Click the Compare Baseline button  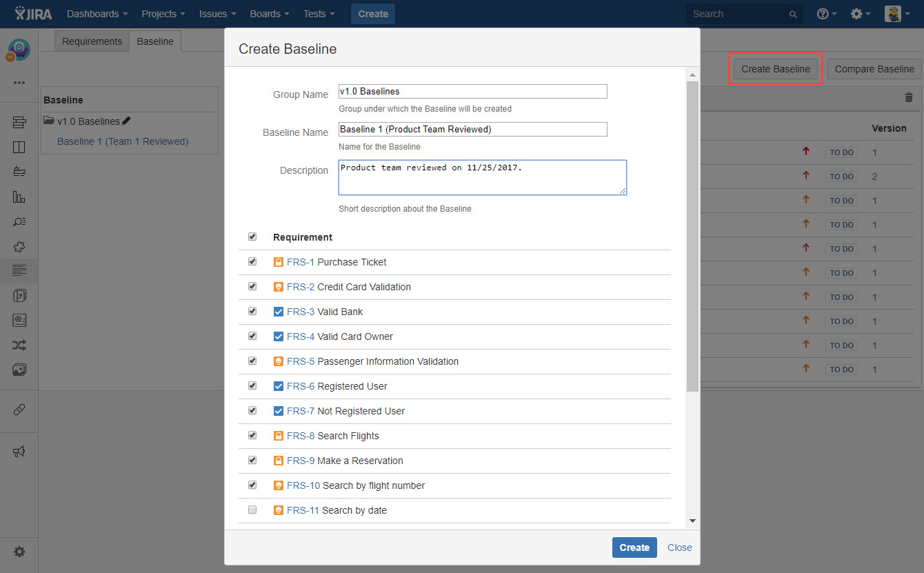tap(874, 69)
